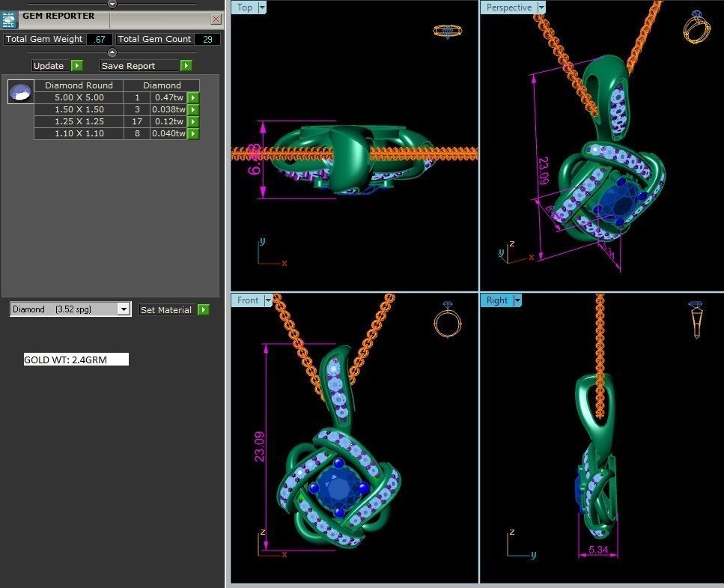Image resolution: width=724 pixels, height=588 pixels.
Task: Collapse panel using top circular expander
Action: point(112,4)
